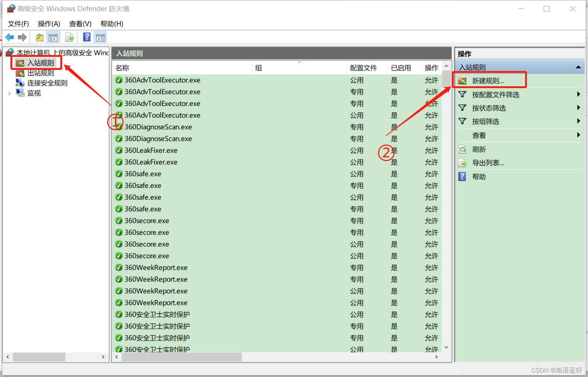This screenshot has height=377, width=588.
Task: Open the 帮助(H) menu
Action: pos(112,24)
